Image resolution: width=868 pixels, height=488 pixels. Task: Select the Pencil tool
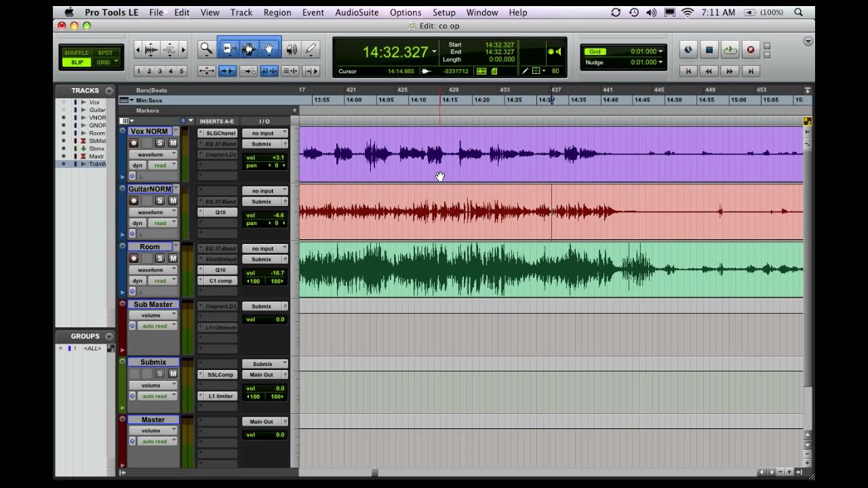click(x=311, y=49)
